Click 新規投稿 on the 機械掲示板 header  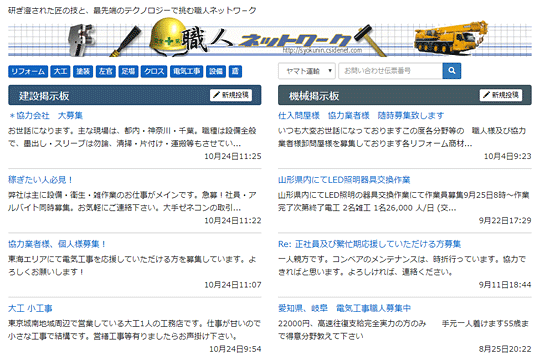click(x=501, y=95)
